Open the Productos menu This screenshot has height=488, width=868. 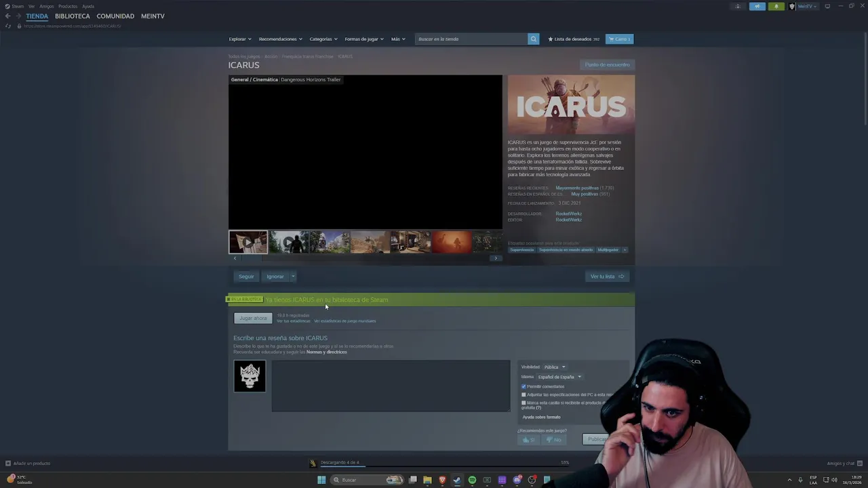(x=68, y=6)
